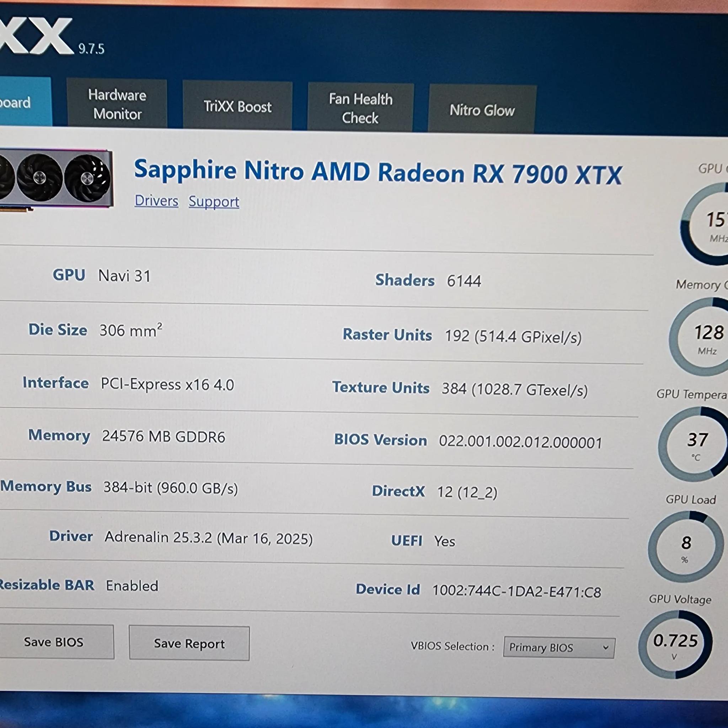Screen dimensions: 728x728
Task: Click the Driver value Adrenalin 25.3.2
Action: point(209,538)
